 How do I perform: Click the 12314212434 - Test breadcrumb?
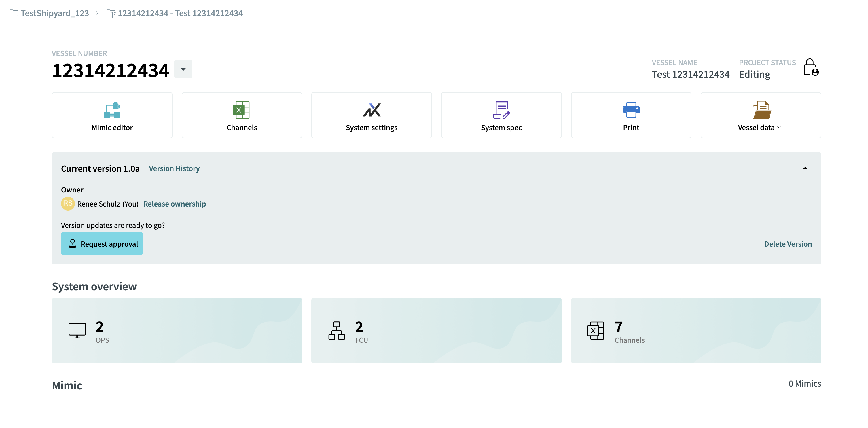pyautogui.click(x=180, y=13)
